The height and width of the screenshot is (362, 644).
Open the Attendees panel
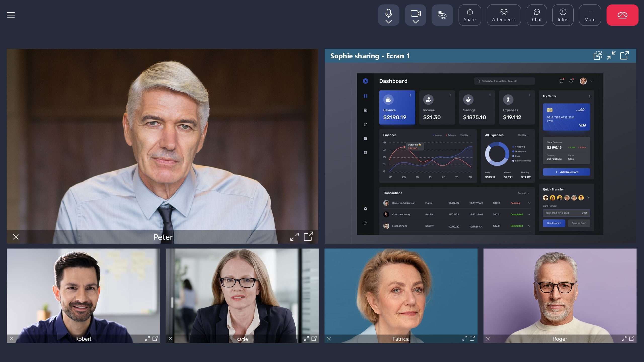pyautogui.click(x=504, y=15)
